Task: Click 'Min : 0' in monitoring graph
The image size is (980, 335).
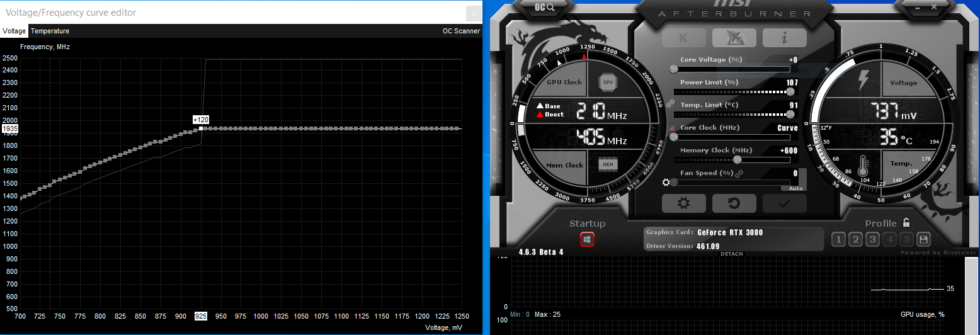Action: [x=520, y=314]
